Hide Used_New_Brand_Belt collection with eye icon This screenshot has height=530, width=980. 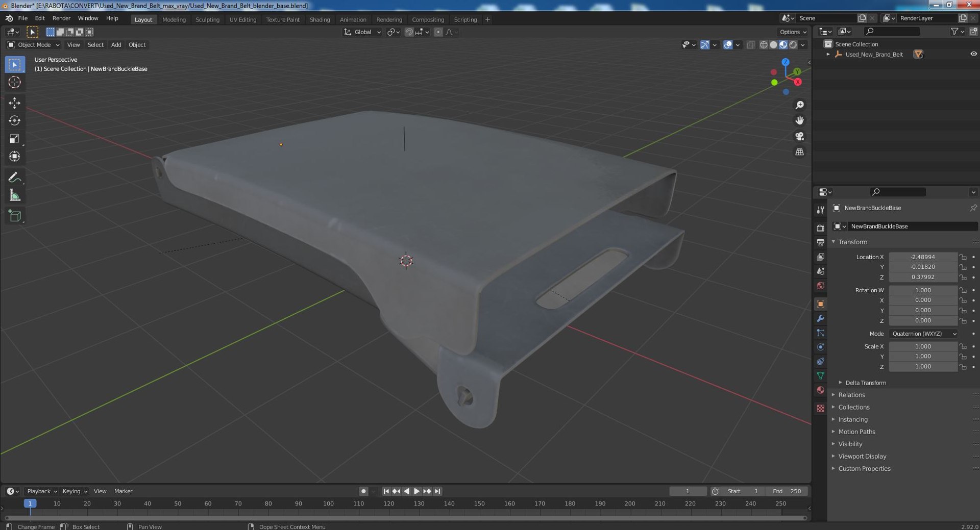973,54
